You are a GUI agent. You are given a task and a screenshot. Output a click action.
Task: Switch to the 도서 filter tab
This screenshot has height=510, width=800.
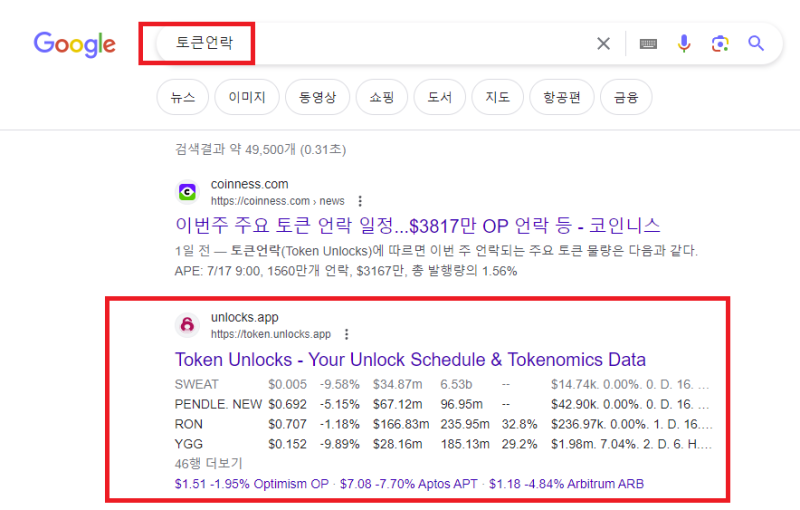click(x=440, y=97)
